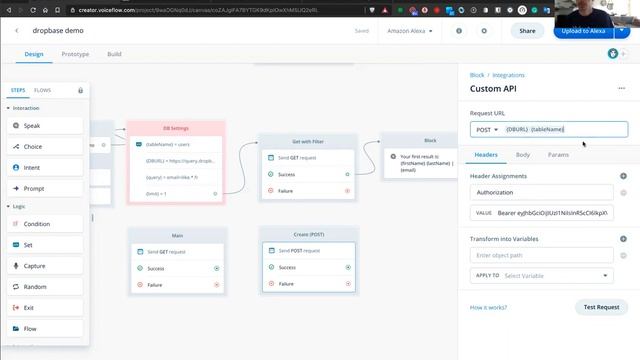Click the Bearer token value field

pyautogui.click(x=542, y=213)
